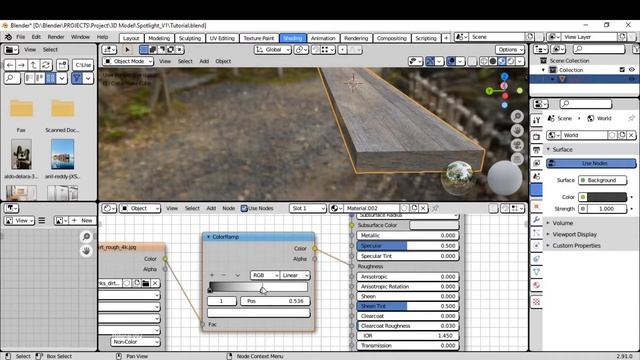This screenshot has height=360, width=640.
Task: Open Non-Color colorspace dropdown on image node
Action: coord(135,342)
